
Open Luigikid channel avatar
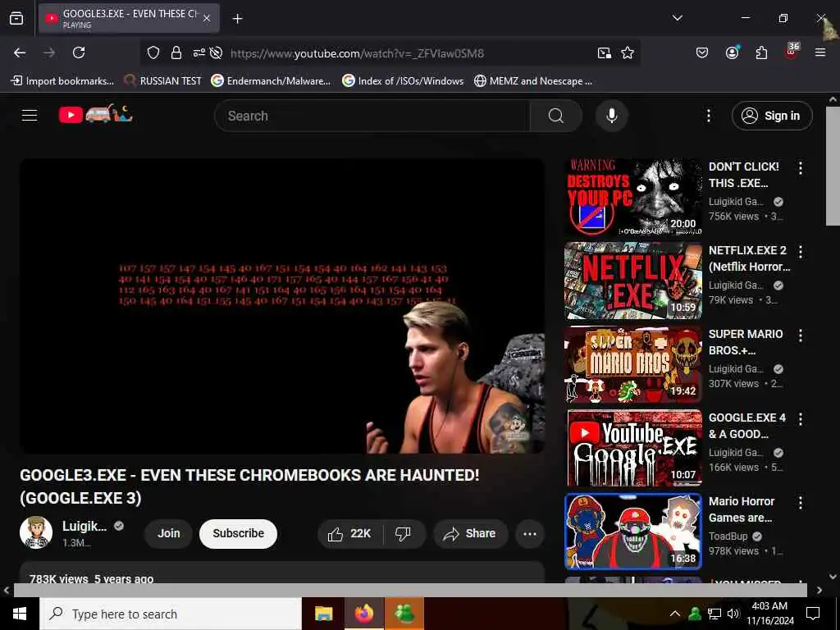tap(36, 533)
